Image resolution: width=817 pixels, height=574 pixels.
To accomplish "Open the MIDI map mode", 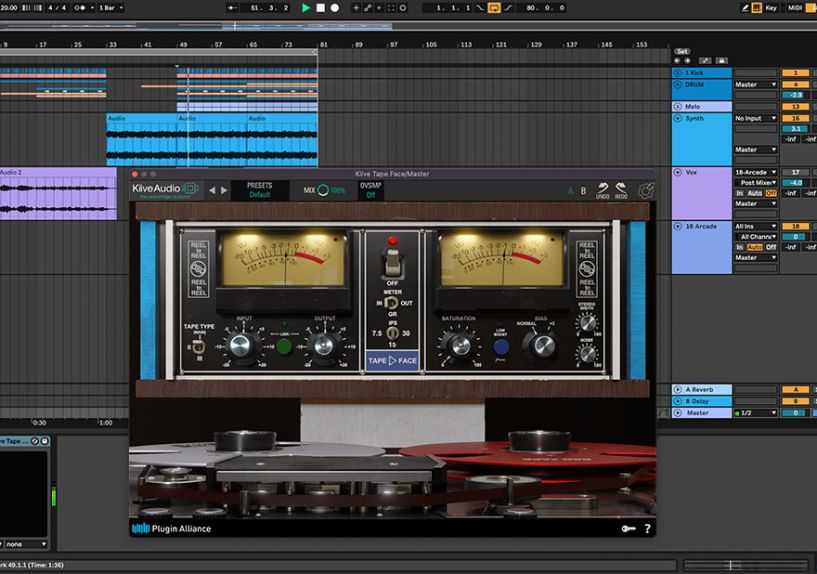I will click(x=795, y=8).
